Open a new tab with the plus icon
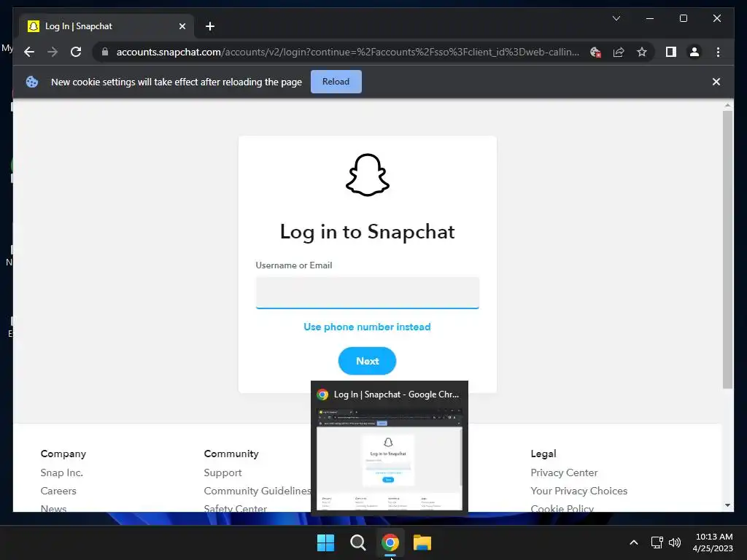This screenshot has height=560, width=747. [209, 26]
